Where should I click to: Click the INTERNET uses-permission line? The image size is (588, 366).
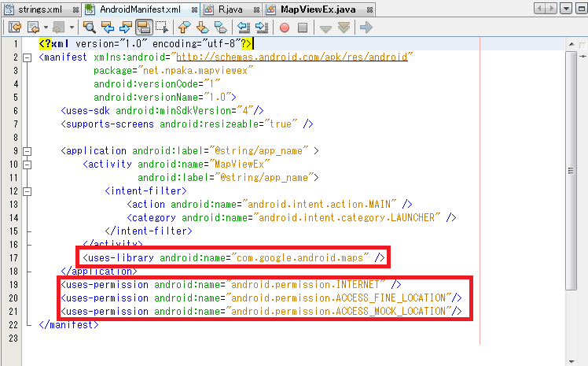pyautogui.click(x=231, y=285)
